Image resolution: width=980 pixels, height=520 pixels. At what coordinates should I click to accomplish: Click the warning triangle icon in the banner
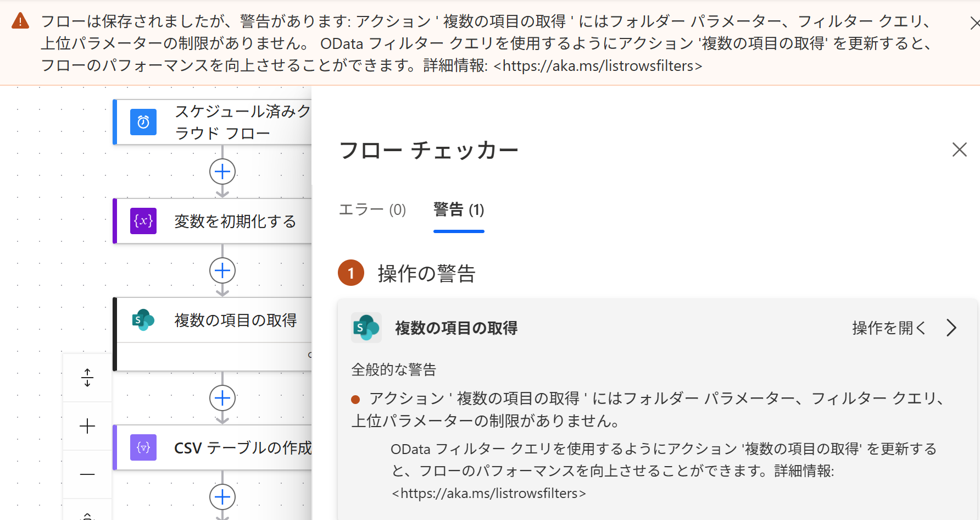pos(20,21)
